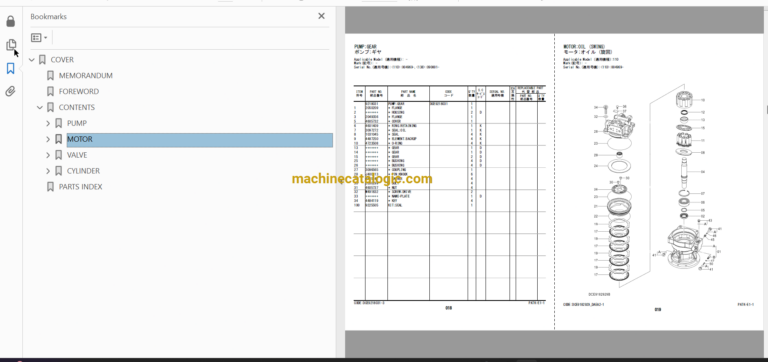Open the attachments paperclip icon
Screen dimensions: 768x362
[10, 92]
